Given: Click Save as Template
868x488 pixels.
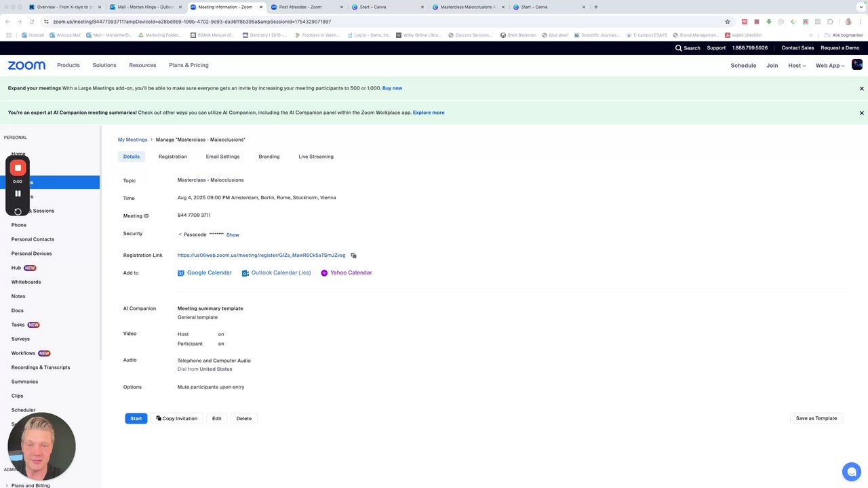Looking at the screenshot, I should click(x=816, y=418).
